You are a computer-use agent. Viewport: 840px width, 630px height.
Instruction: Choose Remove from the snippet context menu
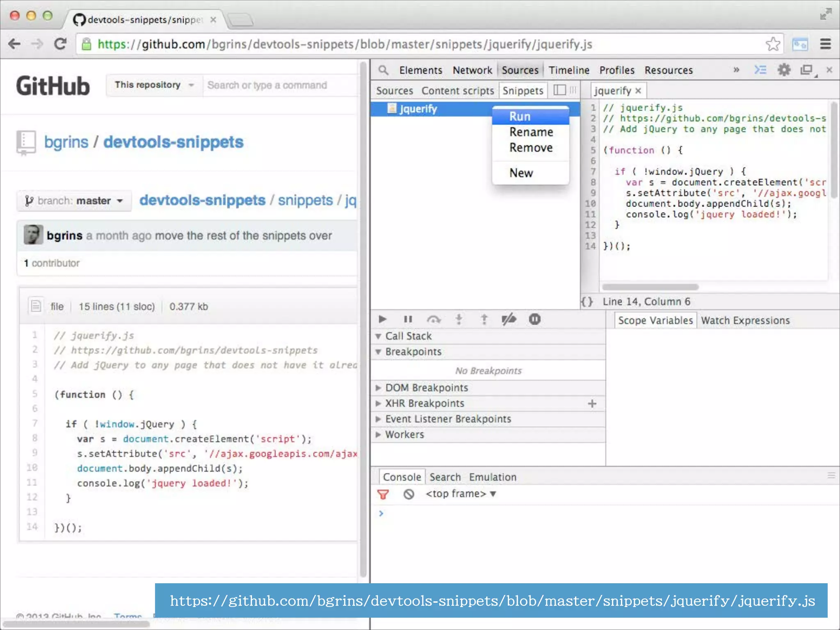coord(530,148)
